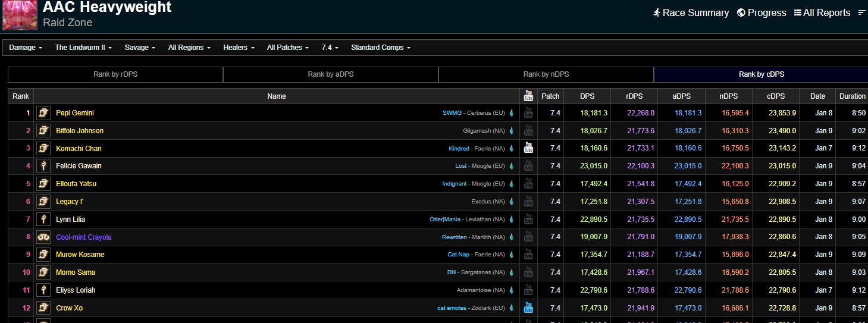
Task: Open All Reports page
Action: tap(822, 12)
